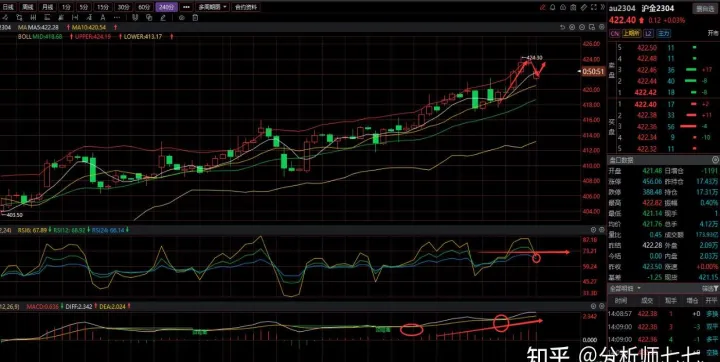Image resolution: width=720 pixels, height=362 pixels.
Task: Open the 多周期图 dropdown
Action: 213,7
